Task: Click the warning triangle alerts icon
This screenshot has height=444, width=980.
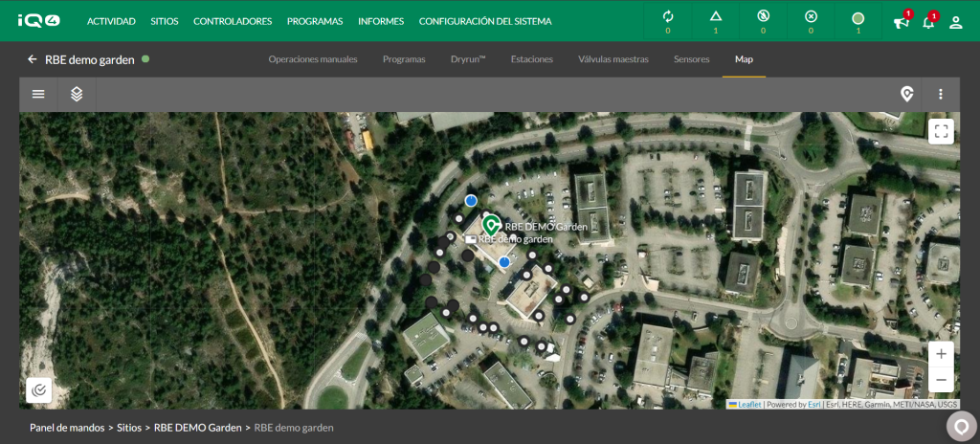Action: pos(716,17)
